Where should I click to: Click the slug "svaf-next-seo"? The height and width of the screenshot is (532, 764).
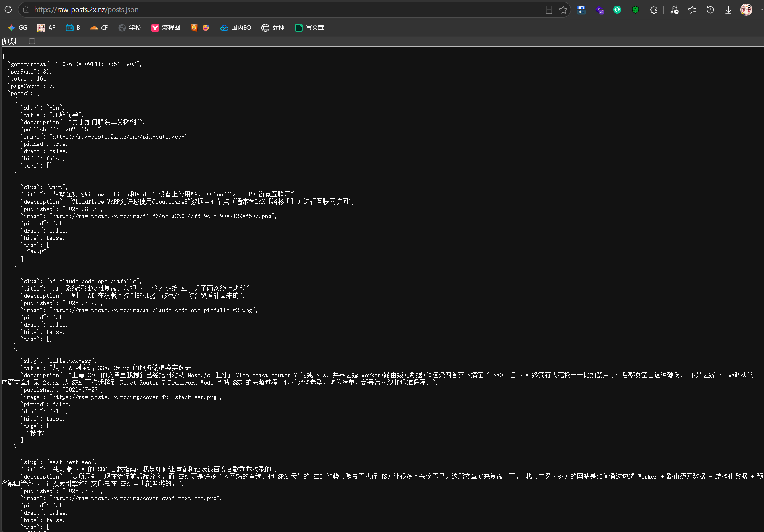[70, 462]
